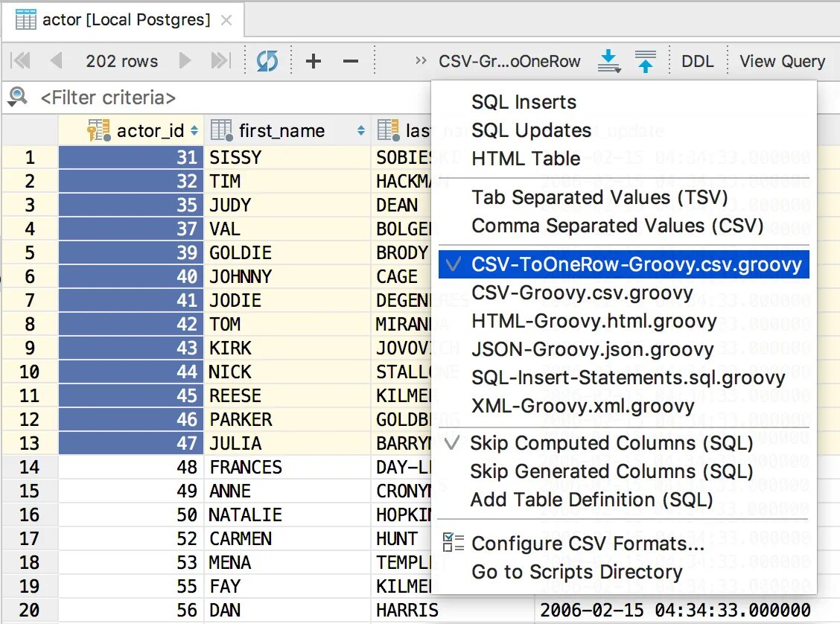The width and height of the screenshot is (840, 624).
Task: Choose SQL Inserts from the menu
Action: point(524,102)
